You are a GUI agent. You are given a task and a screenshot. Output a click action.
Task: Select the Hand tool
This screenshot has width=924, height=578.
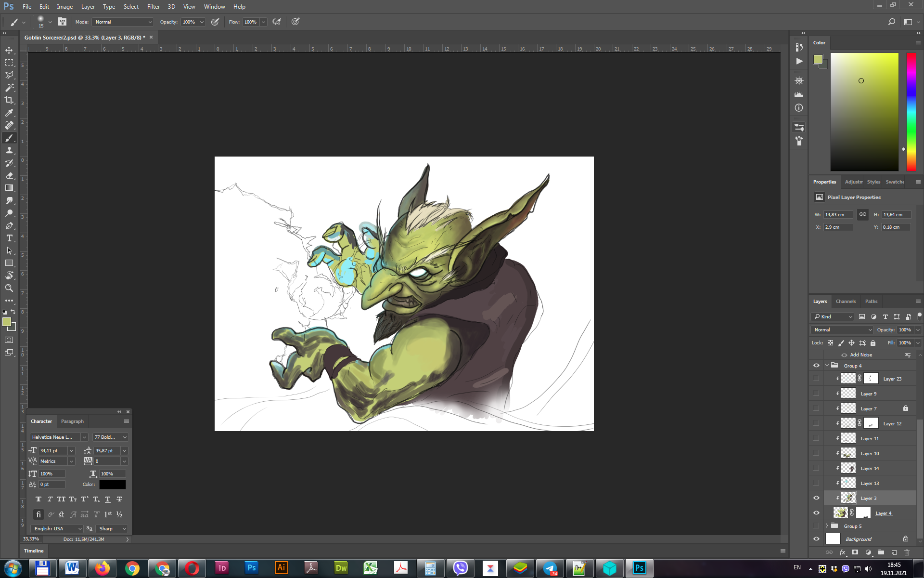point(9,276)
